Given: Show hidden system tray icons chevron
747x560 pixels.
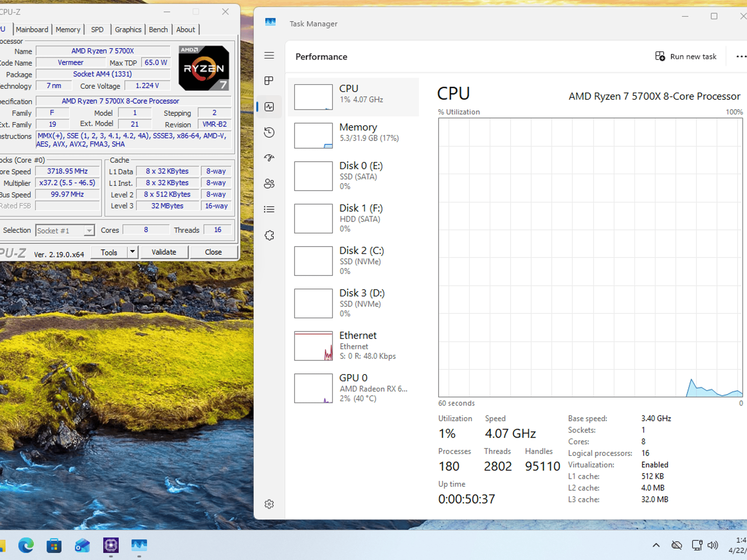Looking at the screenshot, I should pyautogui.click(x=656, y=545).
